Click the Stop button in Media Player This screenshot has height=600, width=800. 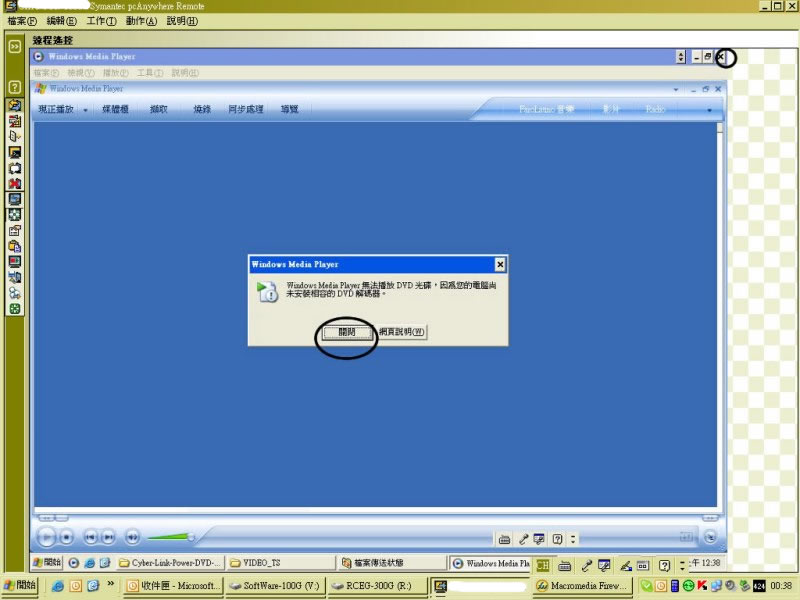point(66,537)
